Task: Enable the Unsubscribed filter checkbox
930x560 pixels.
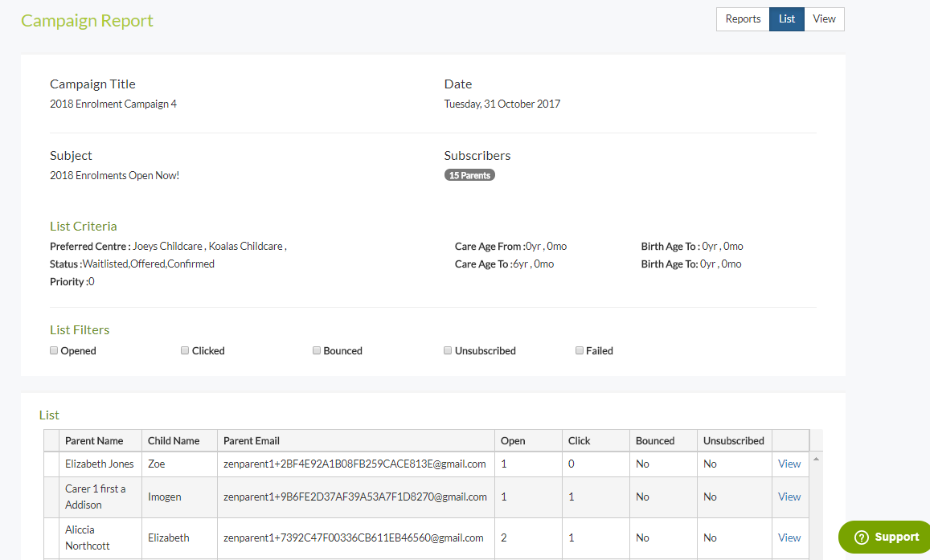Action: click(448, 350)
